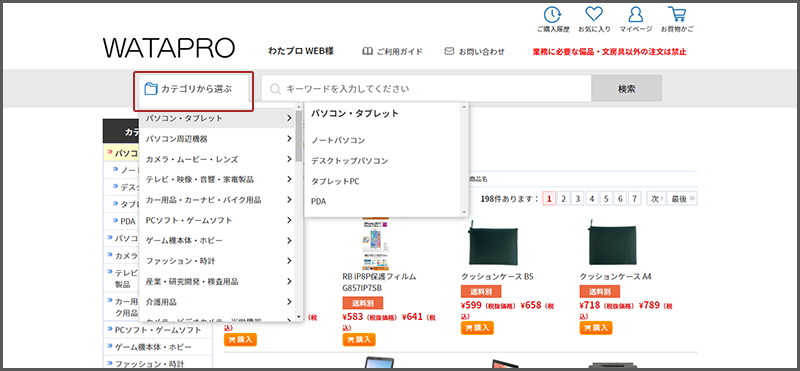Click the お問い合わせ envelope icon
Screen dimensions: 800x371
click(x=449, y=52)
